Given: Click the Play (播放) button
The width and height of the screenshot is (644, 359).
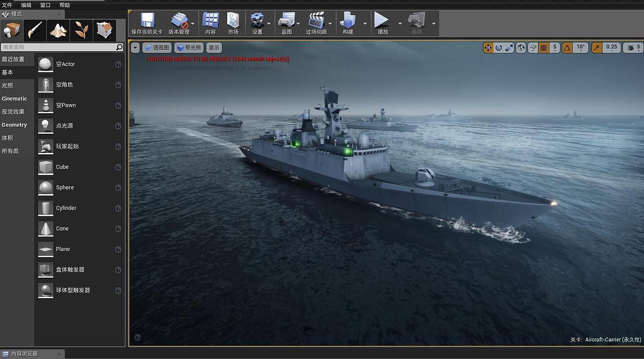Looking at the screenshot, I should [383, 24].
